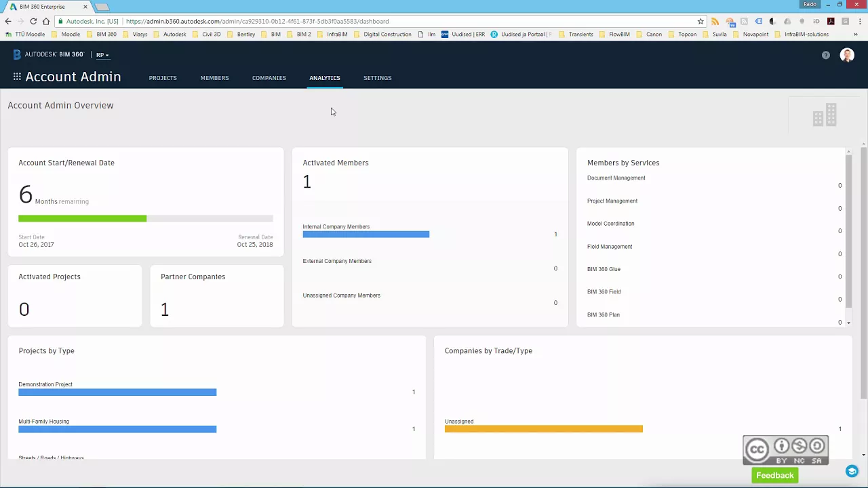This screenshot has height=488, width=868.
Task: Open the Companies tab
Action: [269, 78]
